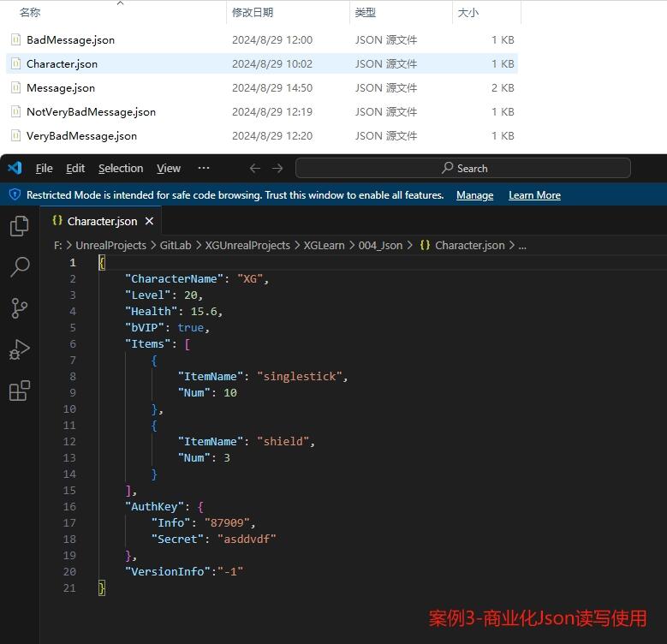Image resolution: width=667 pixels, height=644 pixels.
Task: Sort files by the 类型 column header
Action: pyautogui.click(x=366, y=13)
